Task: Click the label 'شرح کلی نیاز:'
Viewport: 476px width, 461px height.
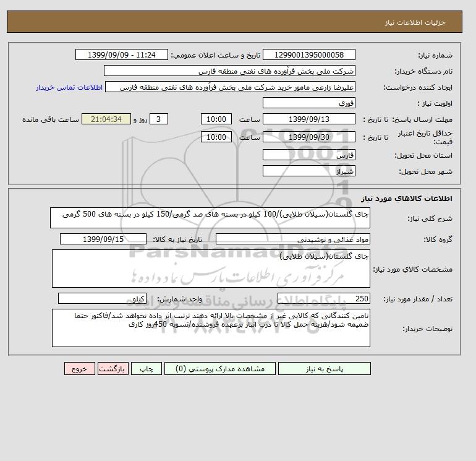Action: click(x=430, y=218)
